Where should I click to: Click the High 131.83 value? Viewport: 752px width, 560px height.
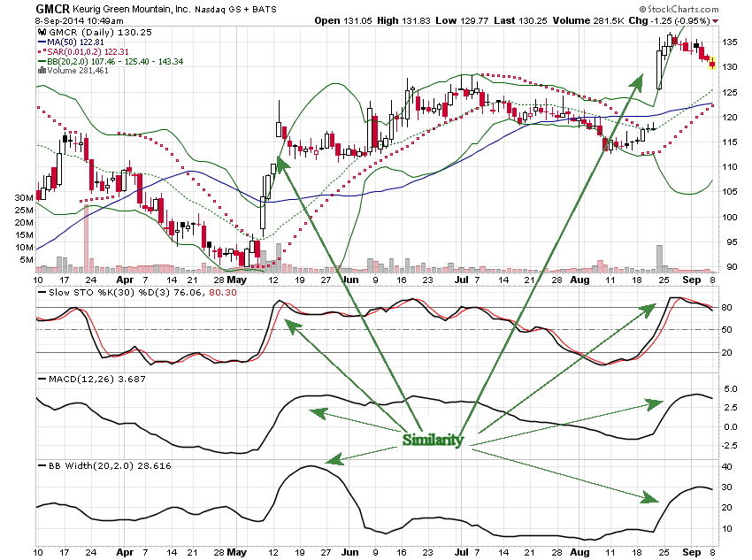[403, 20]
